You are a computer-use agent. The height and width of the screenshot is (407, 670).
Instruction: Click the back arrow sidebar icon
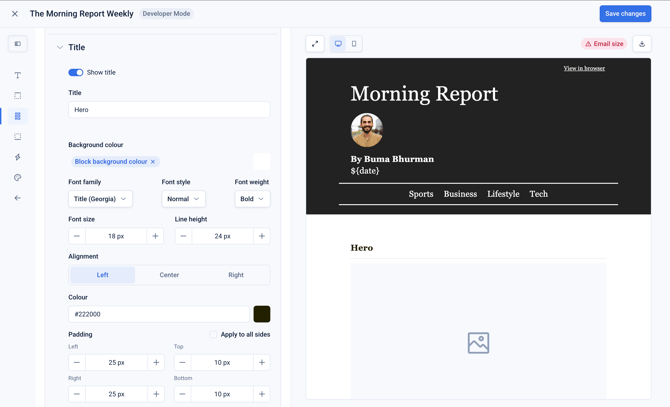[x=18, y=198]
